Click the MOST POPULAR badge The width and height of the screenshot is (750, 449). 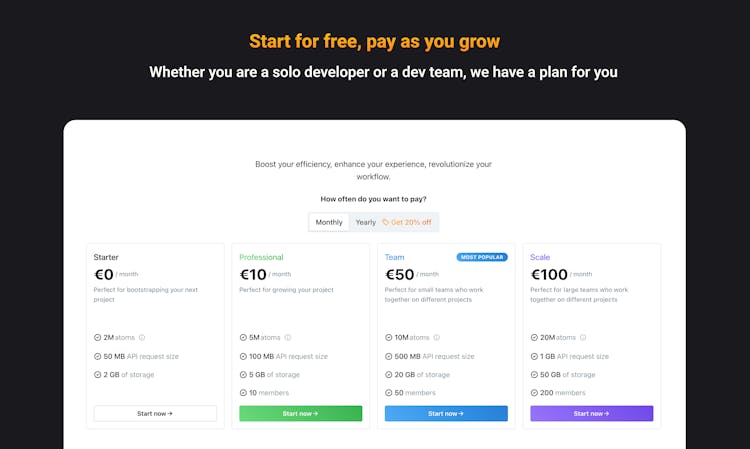[x=482, y=257]
